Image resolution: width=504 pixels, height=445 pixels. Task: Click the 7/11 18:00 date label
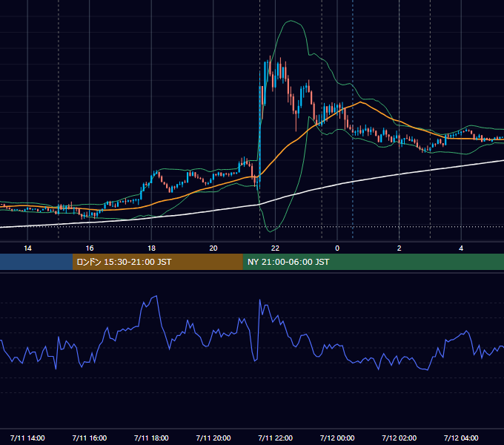[x=151, y=438]
